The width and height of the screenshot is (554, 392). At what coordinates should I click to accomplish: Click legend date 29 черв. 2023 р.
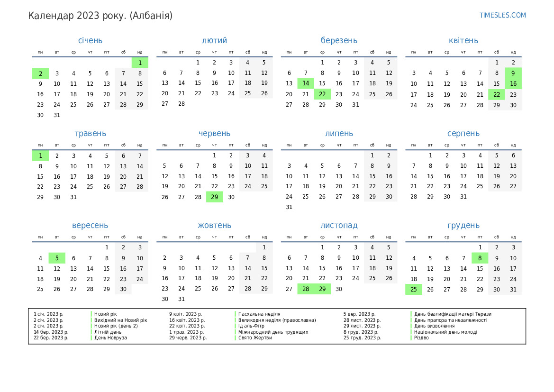coord(188,337)
